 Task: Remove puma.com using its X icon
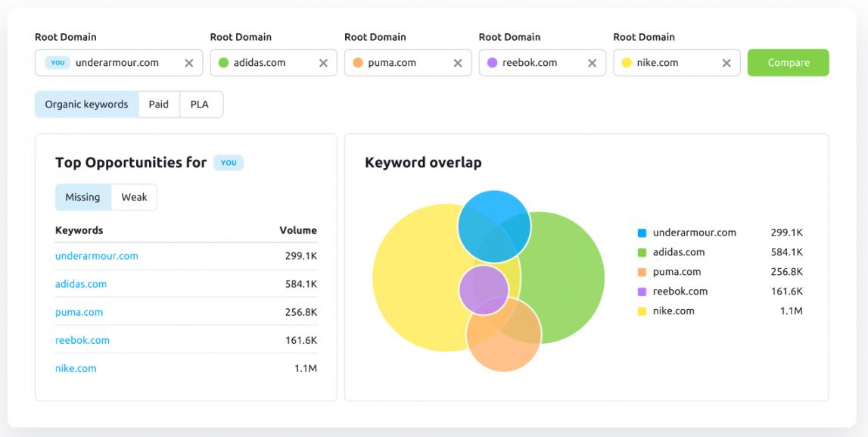(457, 64)
